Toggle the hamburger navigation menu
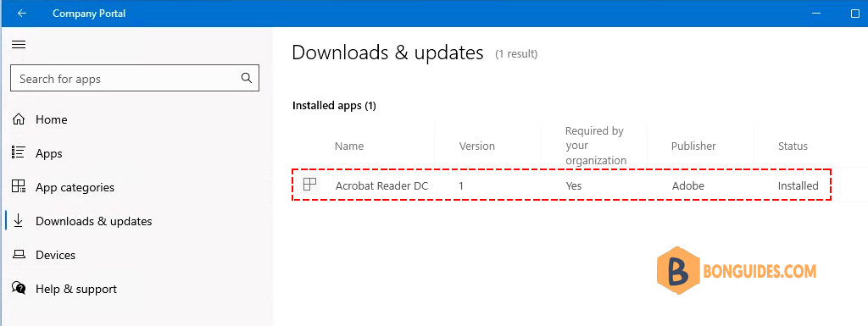Image resolution: width=868 pixels, height=326 pixels. (x=19, y=44)
